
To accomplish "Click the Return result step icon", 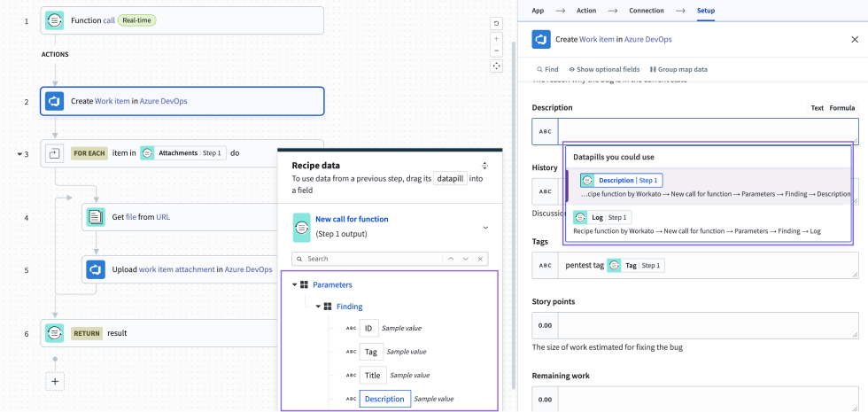I will (54, 333).
